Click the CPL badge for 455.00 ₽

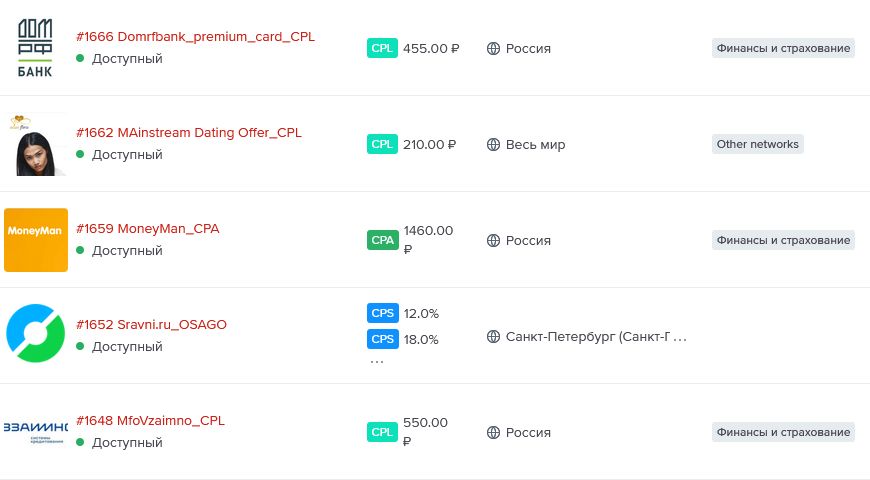pos(382,48)
